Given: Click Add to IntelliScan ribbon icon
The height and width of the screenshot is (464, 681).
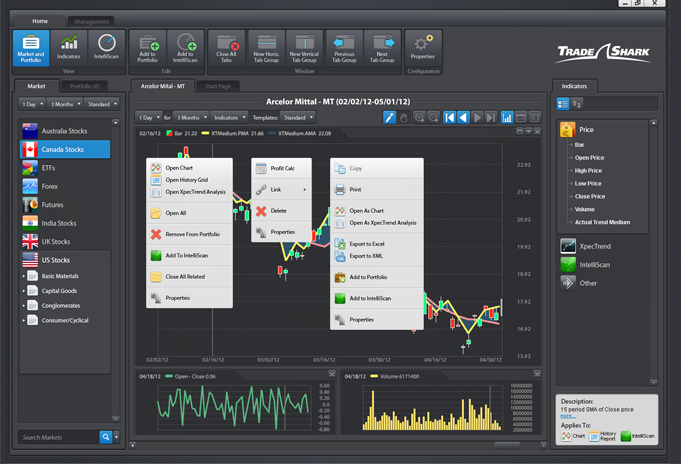Looking at the screenshot, I should coord(185,48).
